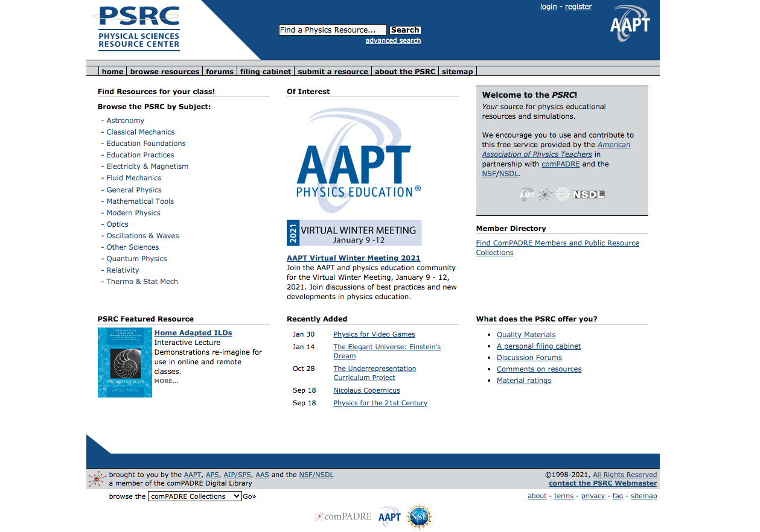
Task: Open the Optics subject link
Action: pos(118,224)
